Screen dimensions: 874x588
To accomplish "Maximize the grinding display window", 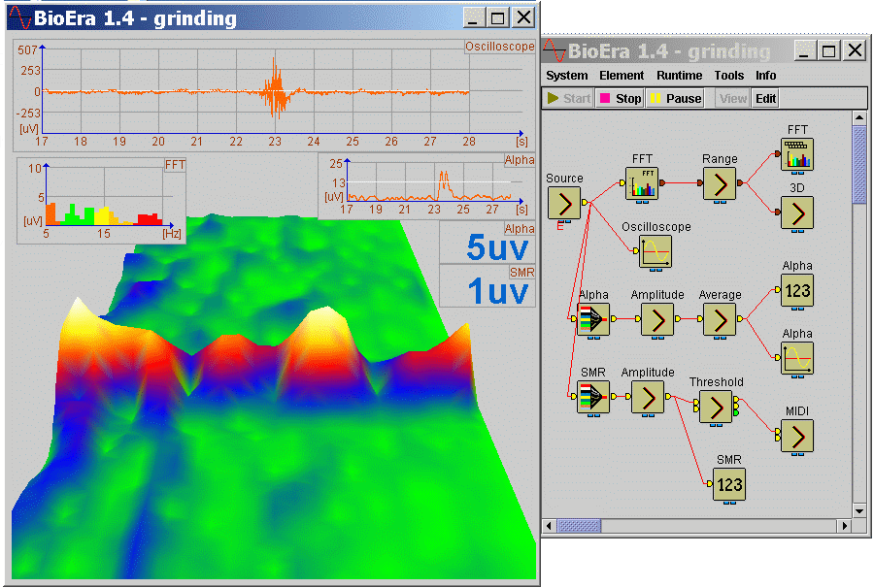I will coord(496,17).
